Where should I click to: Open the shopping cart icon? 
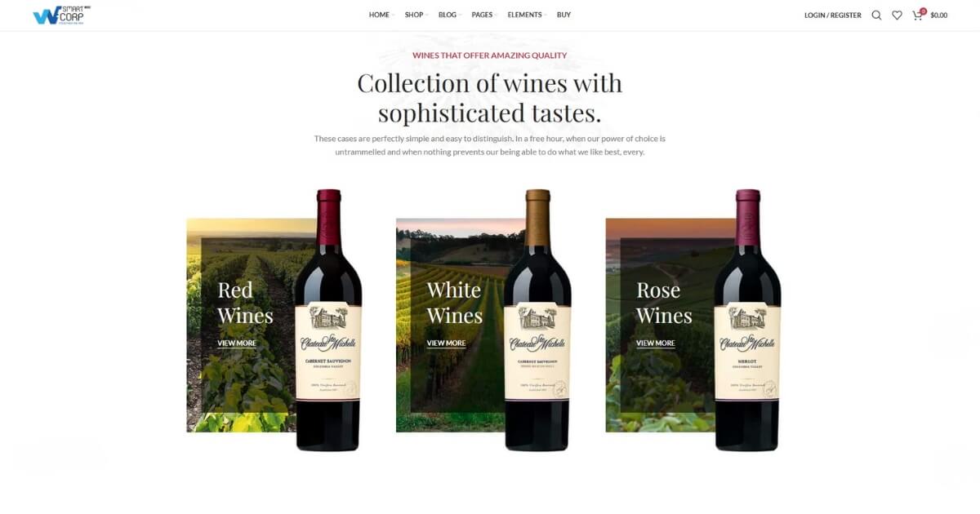(918, 14)
